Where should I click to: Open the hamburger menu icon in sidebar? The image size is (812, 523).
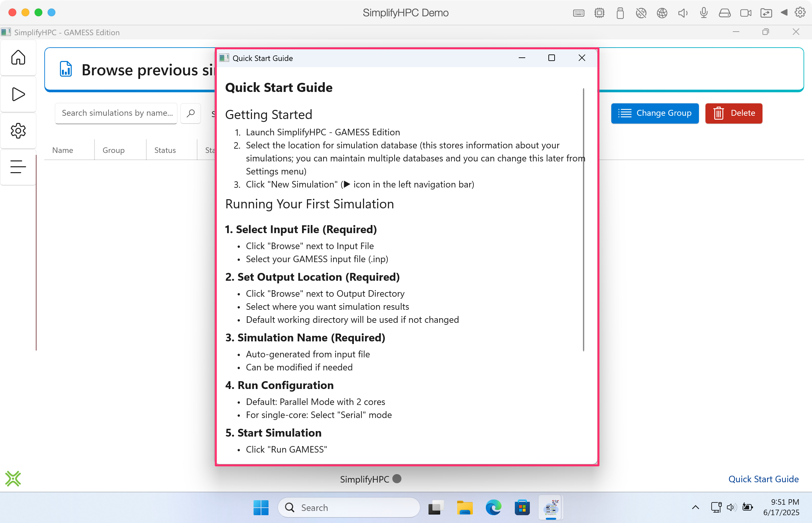(x=18, y=167)
